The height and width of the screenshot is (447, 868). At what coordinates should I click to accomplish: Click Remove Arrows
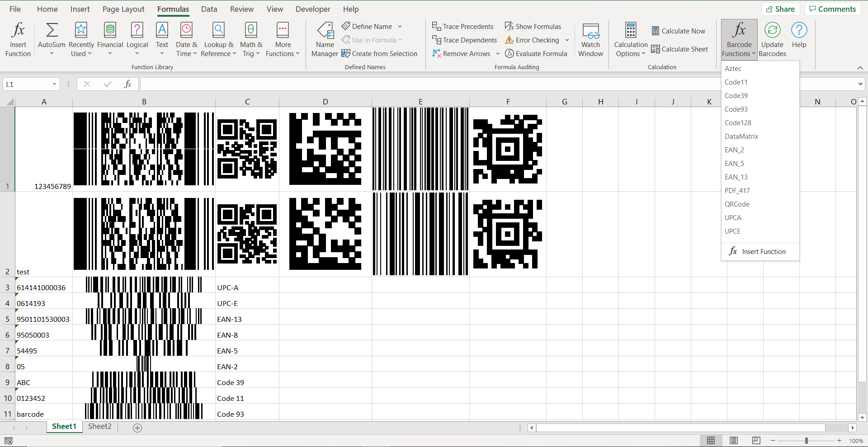tap(461, 53)
